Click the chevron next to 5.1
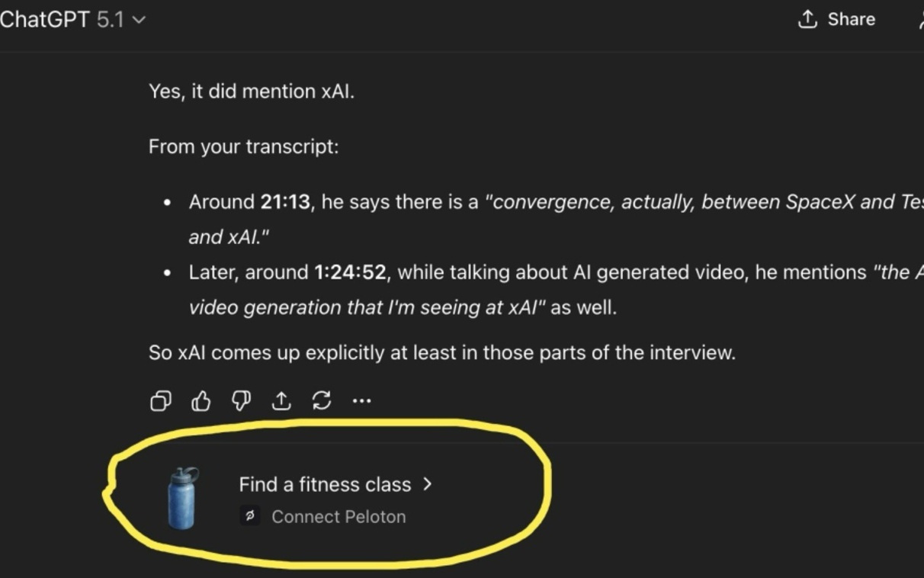This screenshot has height=578, width=924. click(x=139, y=21)
